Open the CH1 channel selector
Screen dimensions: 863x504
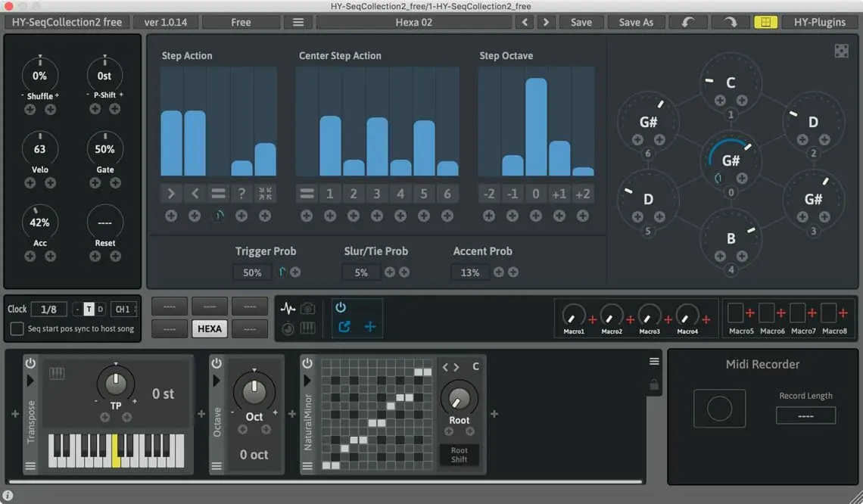(x=123, y=309)
